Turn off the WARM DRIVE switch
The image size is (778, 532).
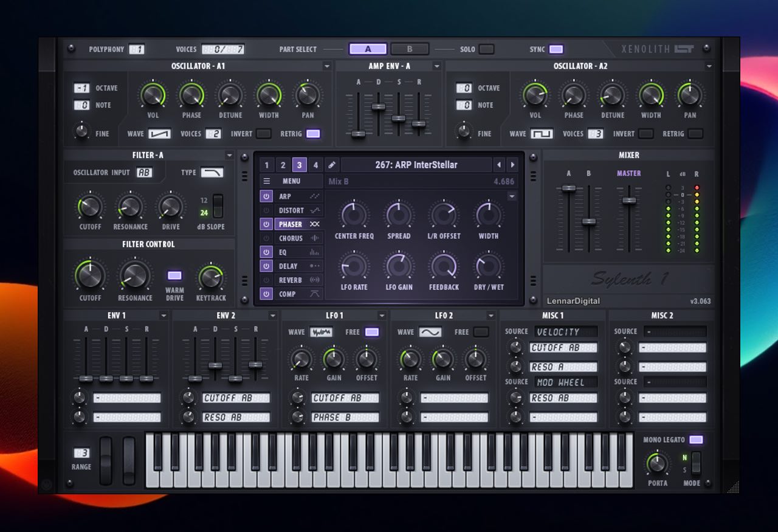(174, 275)
